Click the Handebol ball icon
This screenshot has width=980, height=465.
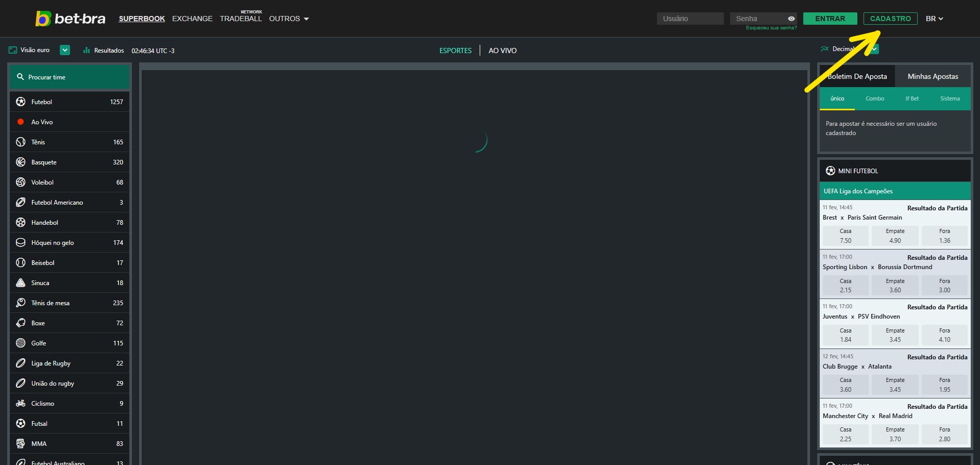point(21,222)
